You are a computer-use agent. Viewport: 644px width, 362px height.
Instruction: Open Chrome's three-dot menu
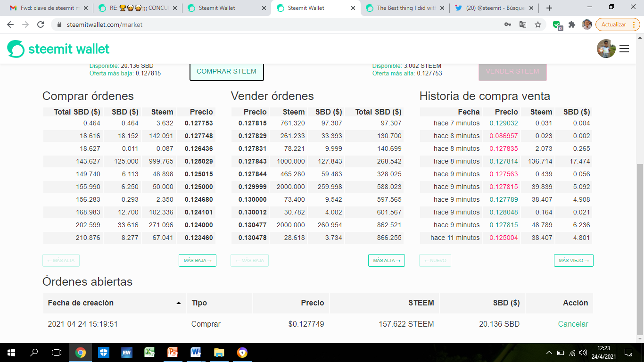tap(634, 25)
